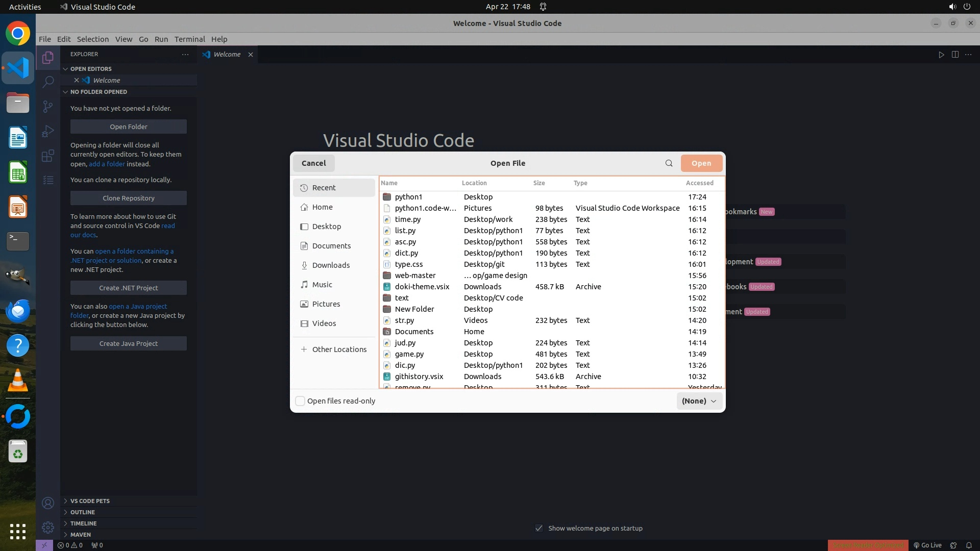Click Go Live in status bar
The height and width of the screenshot is (551, 980).
coord(927,545)
